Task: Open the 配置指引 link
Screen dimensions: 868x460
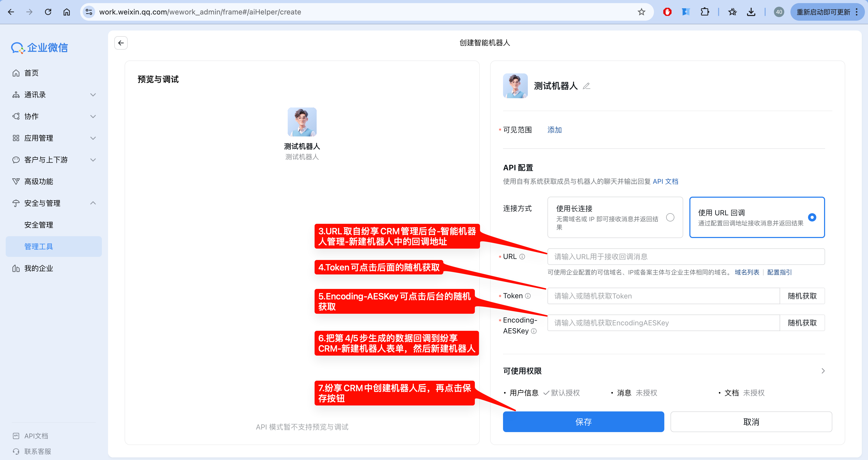Action: pos(779,272)
